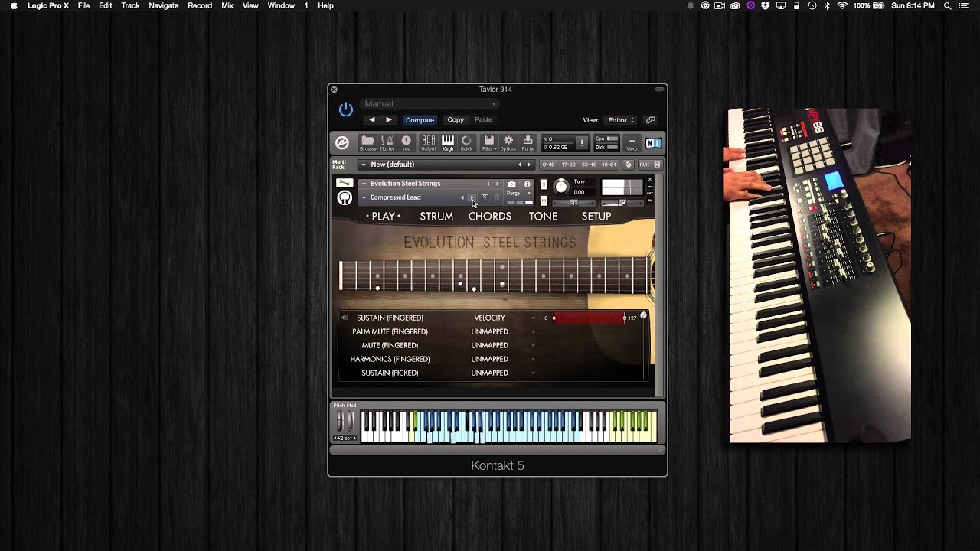Select HARMONICS (FINGERED) articulation
Screen dimensions: 980x551
point(390,359)
